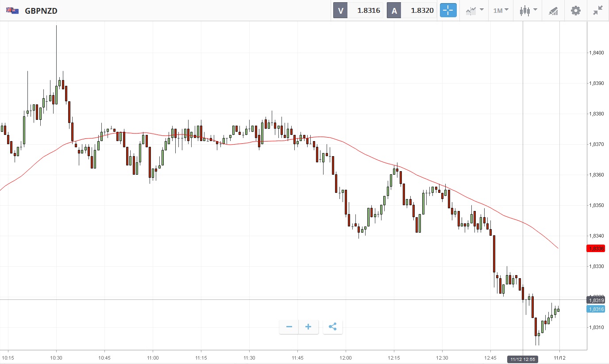
Task: Click the GBPNZD flag icon
Action: [12, 11]
